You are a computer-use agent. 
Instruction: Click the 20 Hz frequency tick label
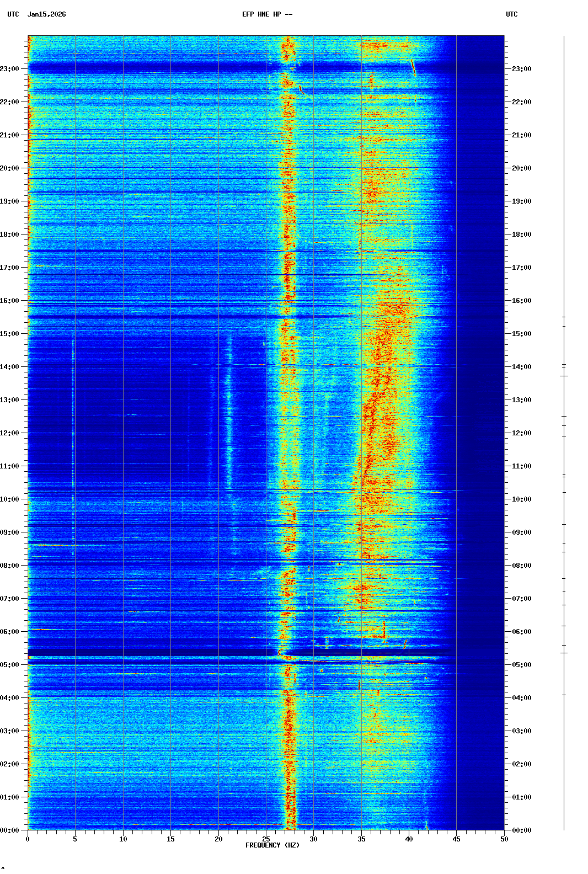pos(218,839)
